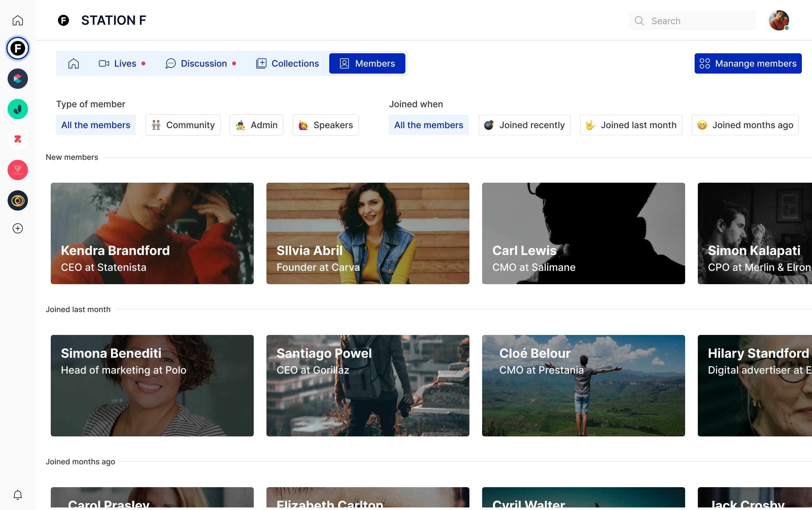Click the home icon in left sidebar
Image resolution: width=812 pixels, height=510 pixels.
pyautogui.click(x=17, y=21)
